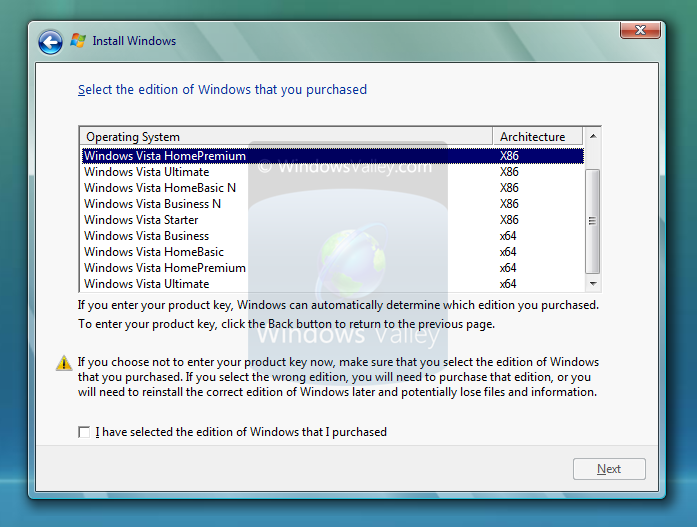Click the yellow warning triangle icon

point(64,363)
